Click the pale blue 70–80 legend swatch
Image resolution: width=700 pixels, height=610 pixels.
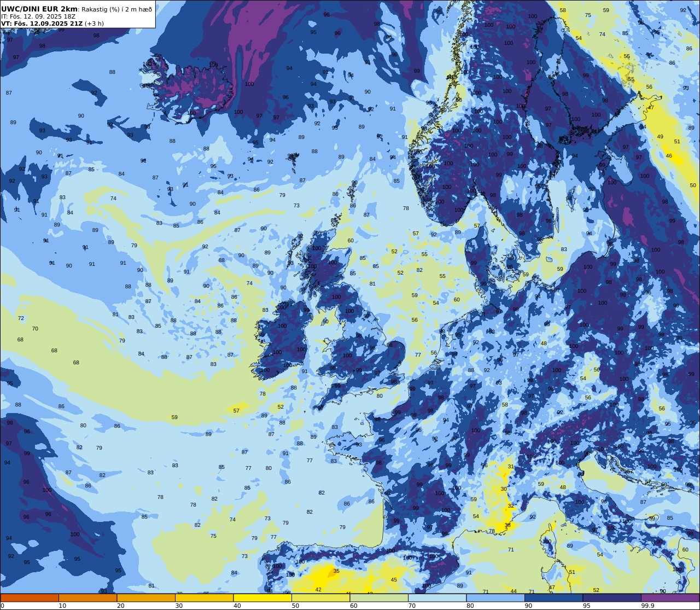coord(437,597)
